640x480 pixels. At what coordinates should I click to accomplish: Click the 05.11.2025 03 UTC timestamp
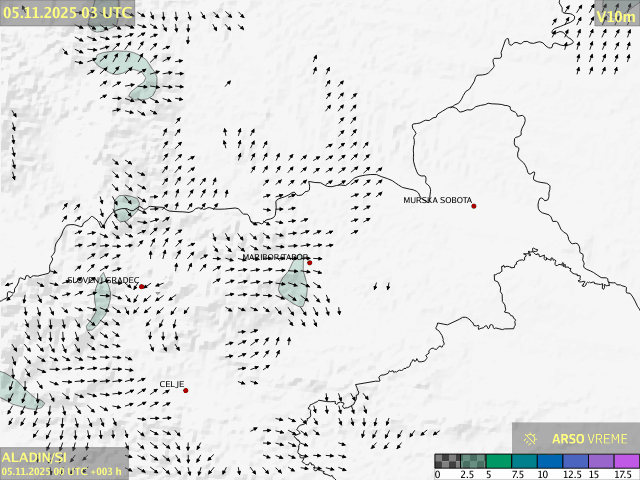(66, 12)
